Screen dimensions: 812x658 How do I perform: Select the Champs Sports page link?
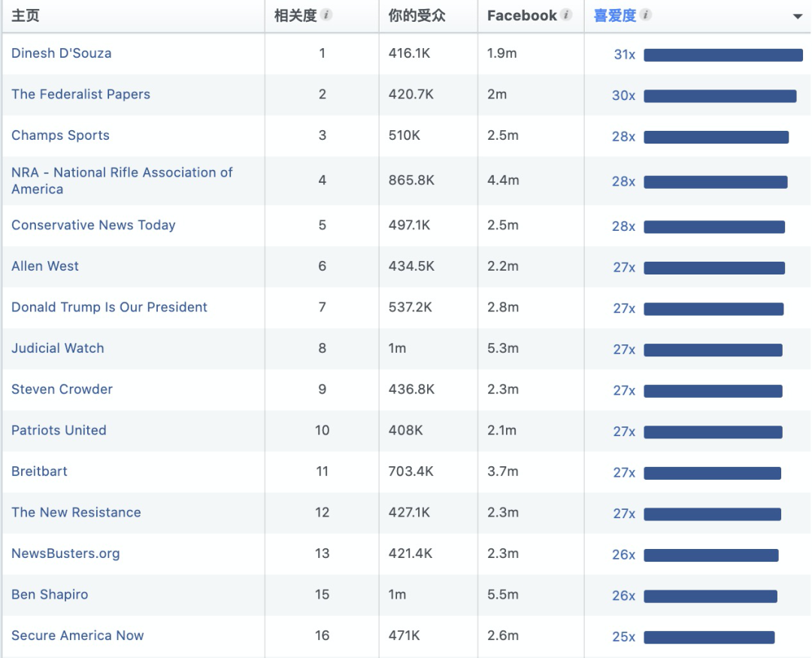click(60, 135)
